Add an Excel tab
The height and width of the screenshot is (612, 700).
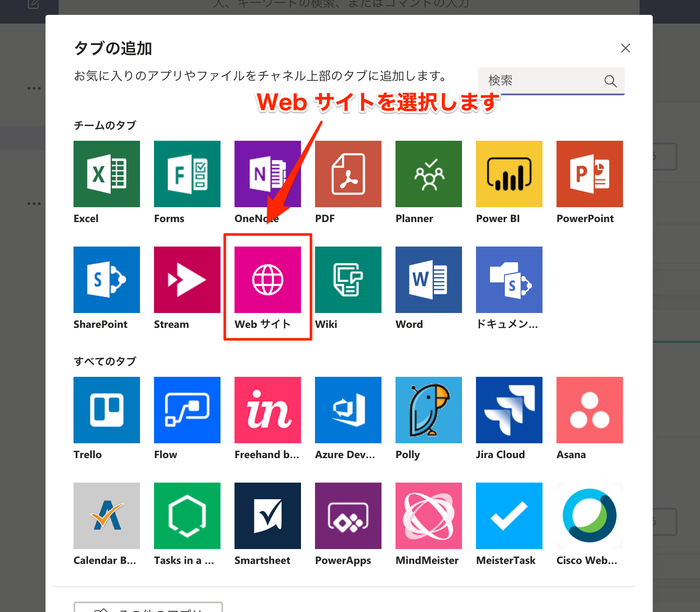pyautogui.click(x=107, y=174)
